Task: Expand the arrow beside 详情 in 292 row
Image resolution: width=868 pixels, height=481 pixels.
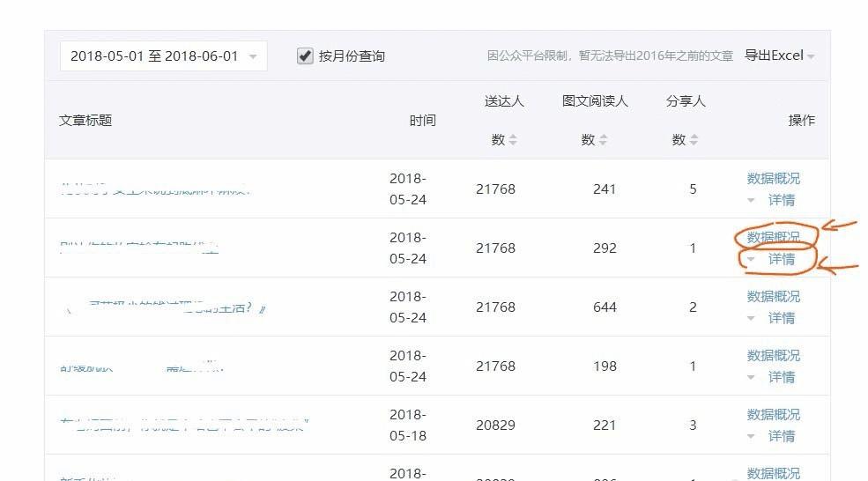Action: [x=751, y=259]
